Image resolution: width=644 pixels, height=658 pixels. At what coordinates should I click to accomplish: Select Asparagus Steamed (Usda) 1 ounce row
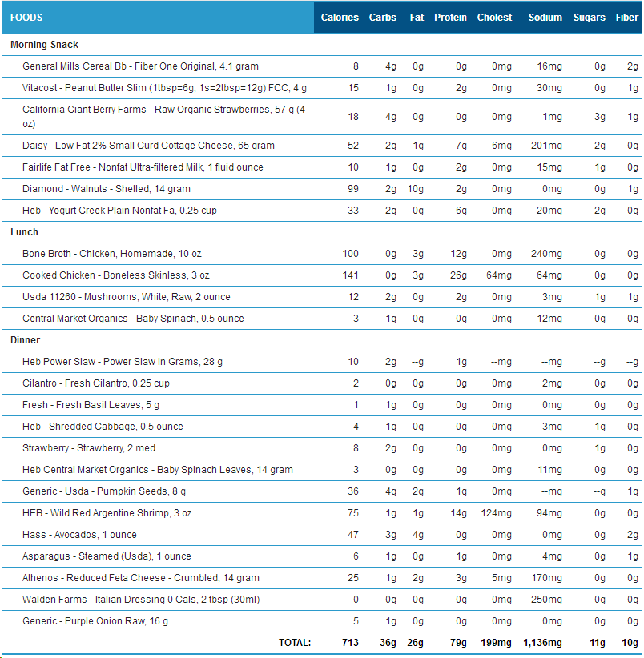(x=322, y=556)
